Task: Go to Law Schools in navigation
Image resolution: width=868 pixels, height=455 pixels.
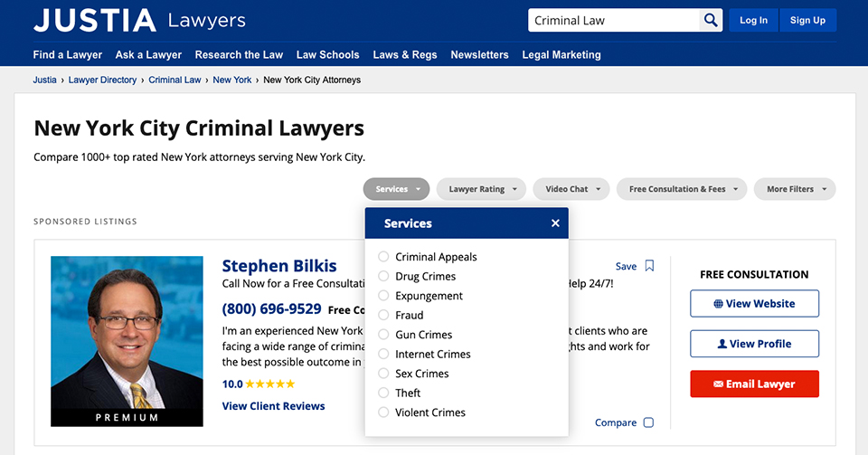Action: 327,54
